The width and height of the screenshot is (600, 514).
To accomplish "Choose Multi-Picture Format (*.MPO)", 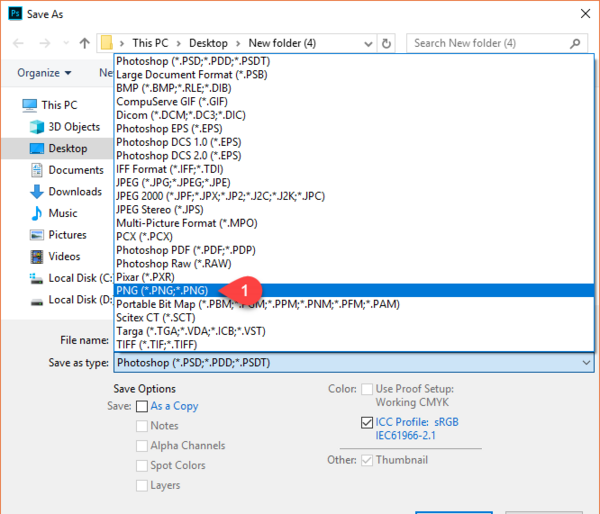I will [x=354, y=223].
